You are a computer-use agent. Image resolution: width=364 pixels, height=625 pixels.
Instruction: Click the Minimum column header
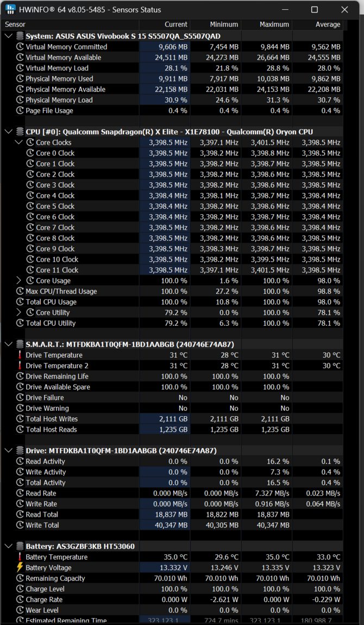(x=224, y=24)
